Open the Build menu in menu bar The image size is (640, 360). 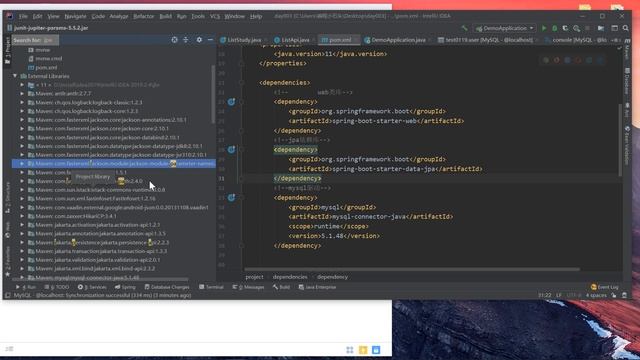point(165,16)
